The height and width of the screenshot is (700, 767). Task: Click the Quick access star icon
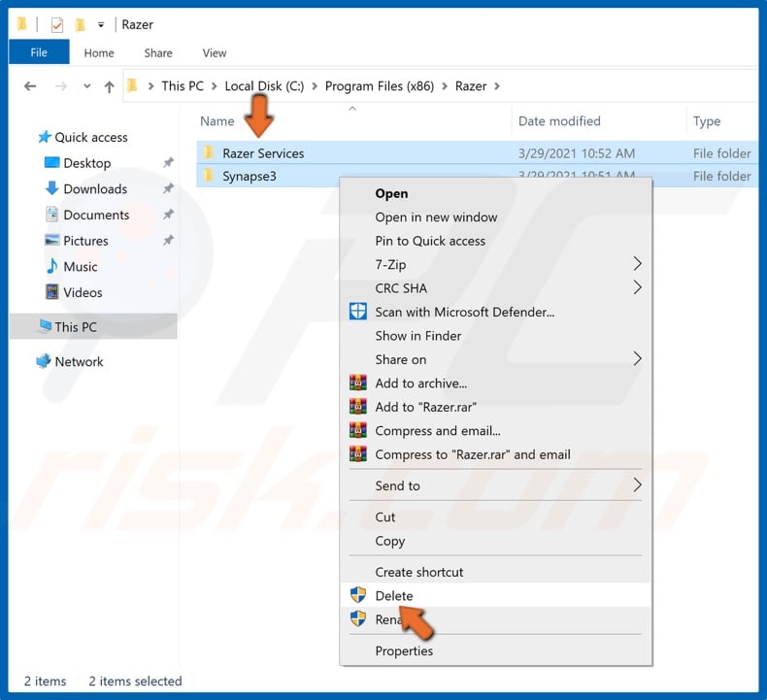coord(45,137)
